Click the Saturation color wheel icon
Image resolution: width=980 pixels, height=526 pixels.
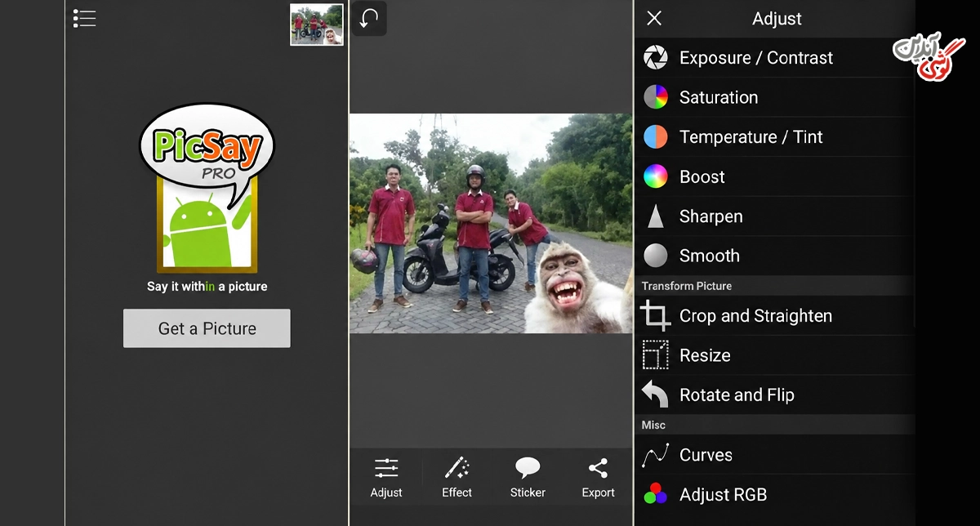(x=656, y=97)
